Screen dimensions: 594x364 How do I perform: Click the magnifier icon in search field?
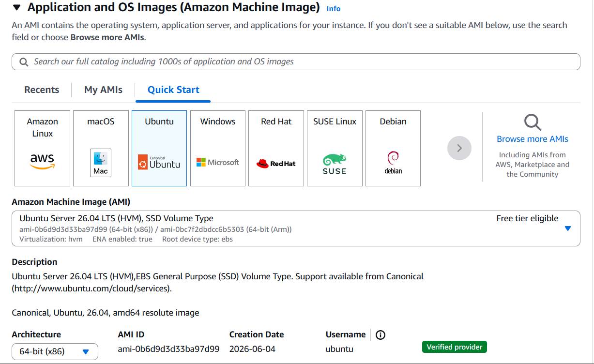(x=24, y=62)
